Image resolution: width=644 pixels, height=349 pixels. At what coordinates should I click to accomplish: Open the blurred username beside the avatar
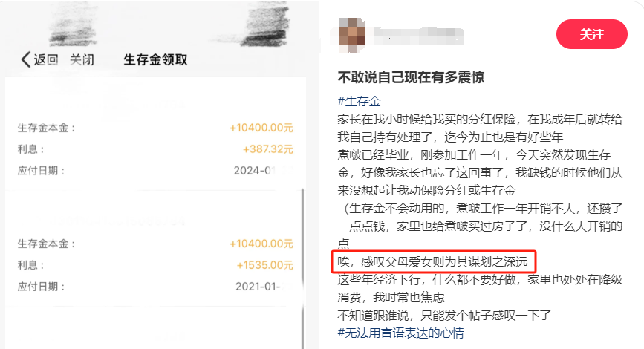(x=419, y=36)
